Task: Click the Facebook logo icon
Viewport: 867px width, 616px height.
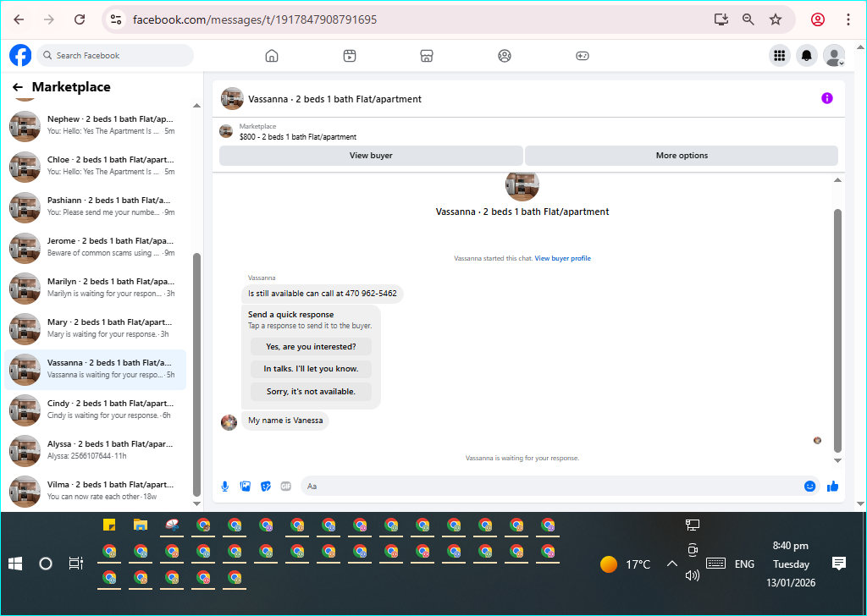Action: point(20,55)
